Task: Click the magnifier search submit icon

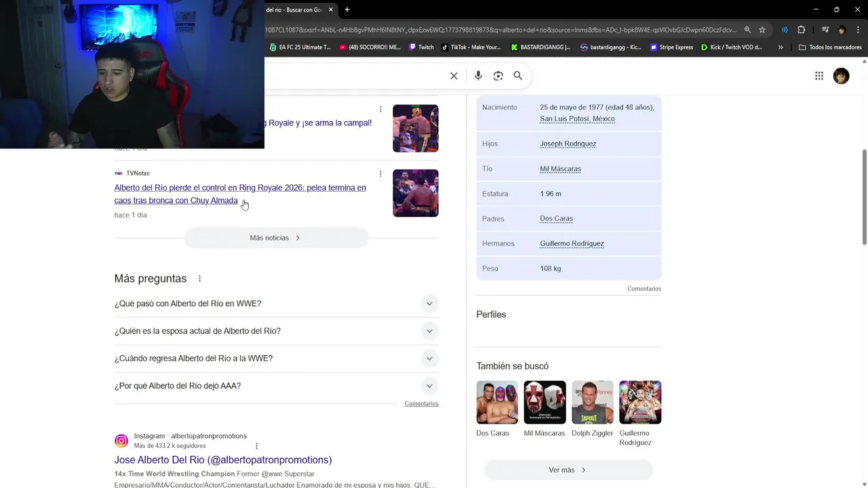Action: point(518,76)
